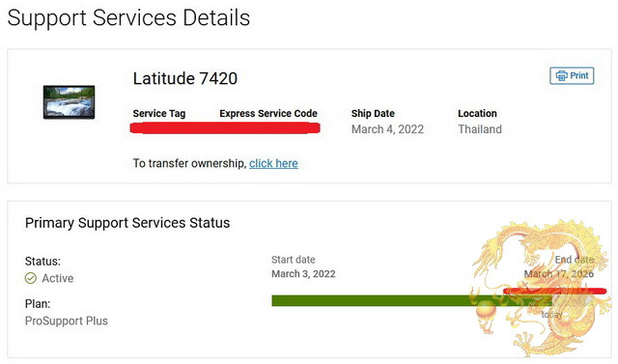The width and height of the screenshot is (618, 364).
Task: Click the green Active status checkmark icon
Action: (x=31, y=278)
